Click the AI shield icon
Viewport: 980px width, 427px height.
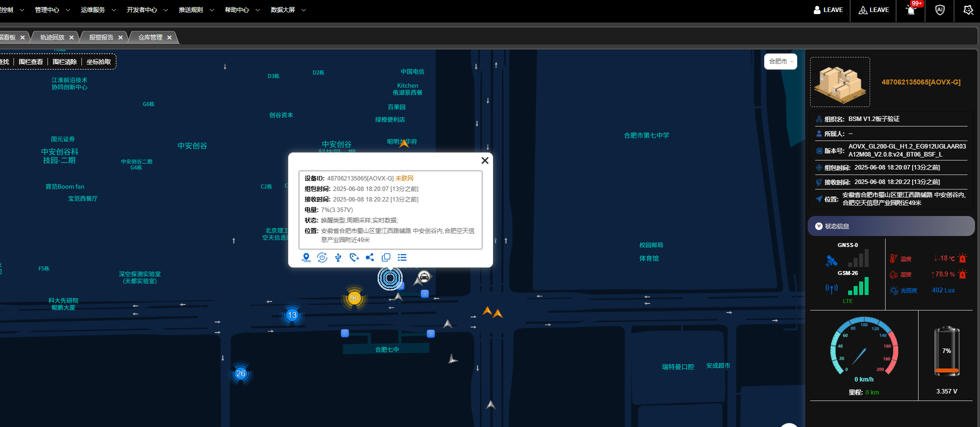click(x=940, y=10)
